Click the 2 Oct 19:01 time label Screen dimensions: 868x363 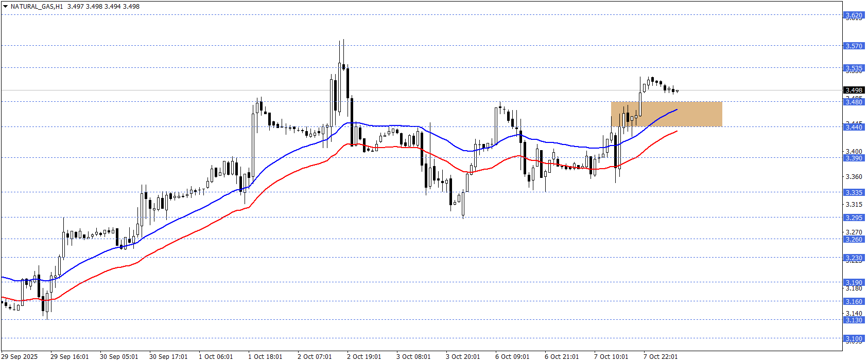[364, 357]
